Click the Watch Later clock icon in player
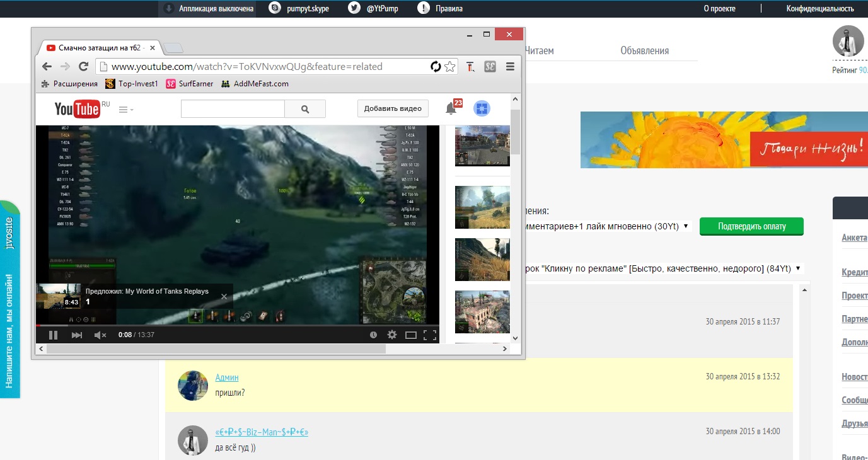Viewport: 868px width, 460px height. 374,335
